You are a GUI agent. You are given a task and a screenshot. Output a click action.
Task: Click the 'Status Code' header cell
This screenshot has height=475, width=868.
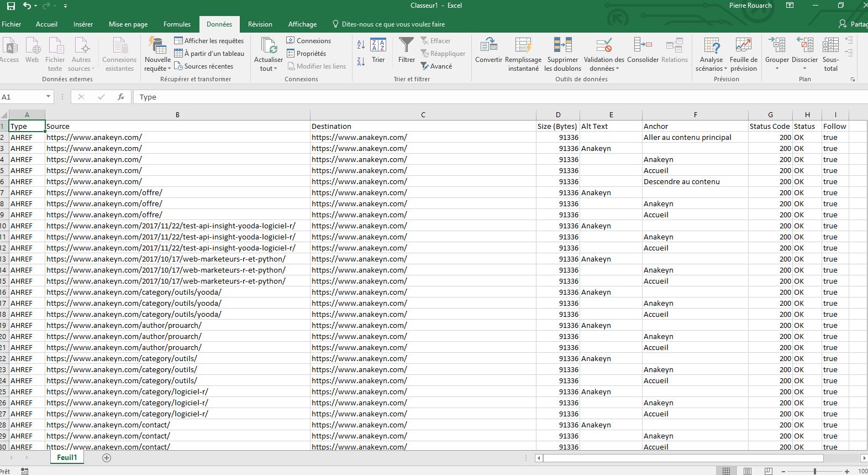[770, 126]
